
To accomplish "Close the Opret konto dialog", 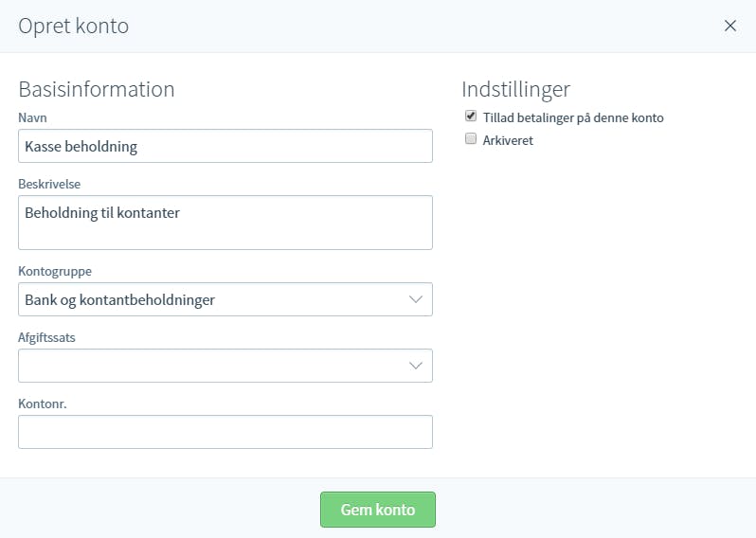I will 730,26.
